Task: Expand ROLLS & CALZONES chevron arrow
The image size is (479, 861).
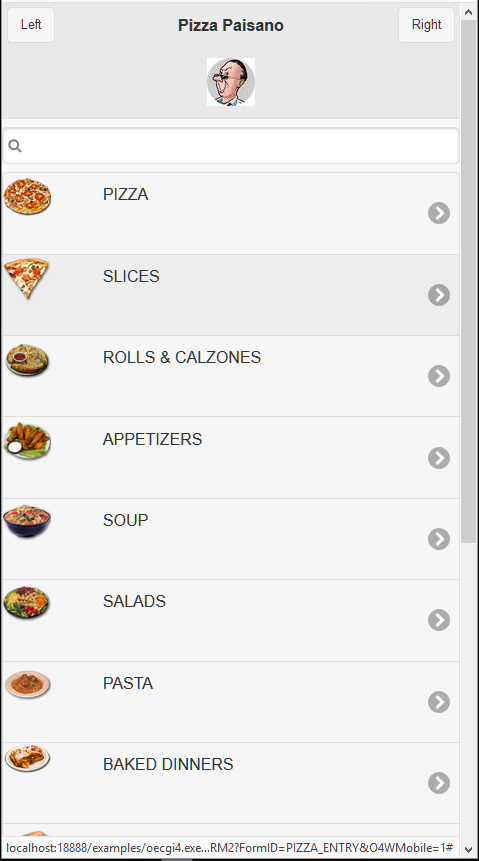Action: (439, 376)
